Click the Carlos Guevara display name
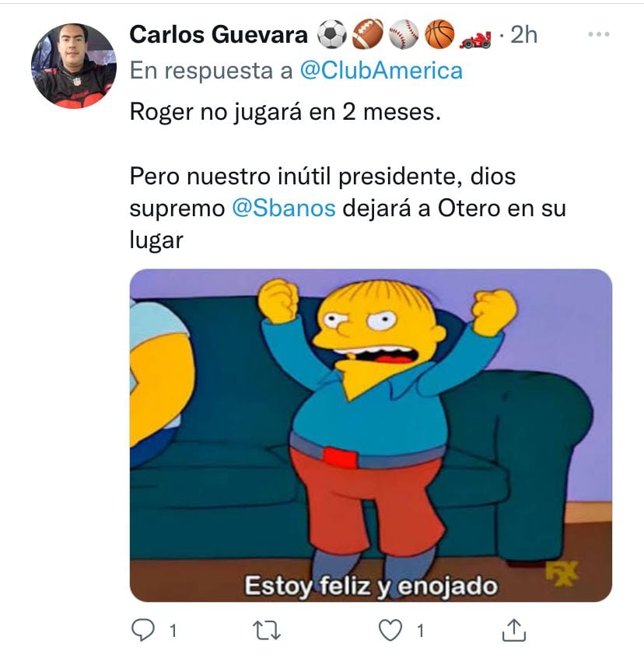The height and width of the screenshot is (658, 644). [219, 34]
